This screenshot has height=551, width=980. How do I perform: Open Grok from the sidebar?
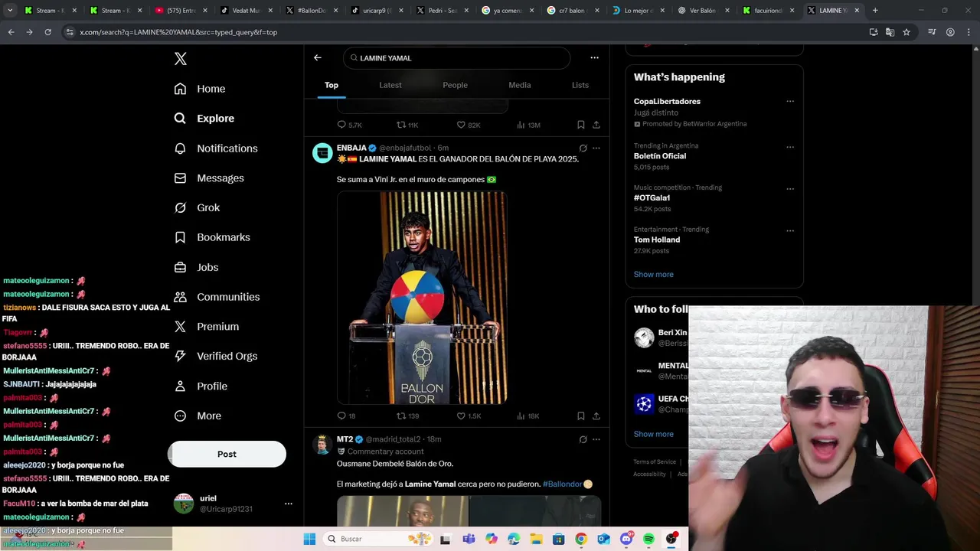click(x=197, y=207)
